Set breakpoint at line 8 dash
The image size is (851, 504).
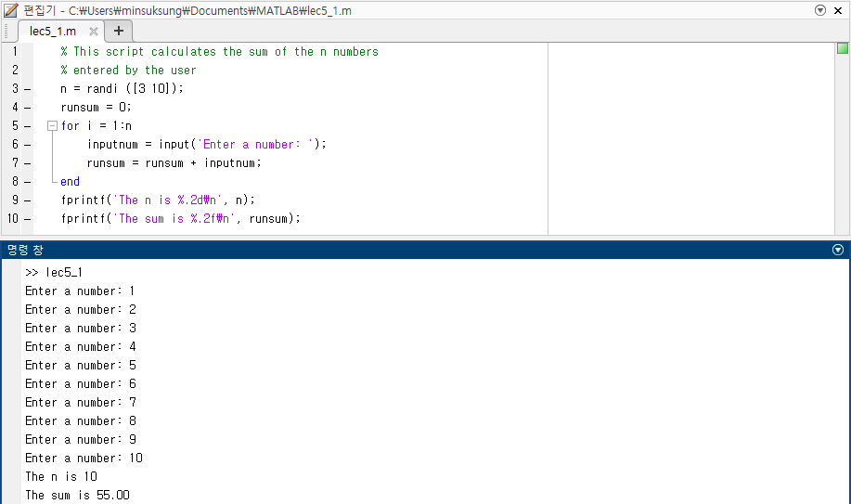point(27,181)
